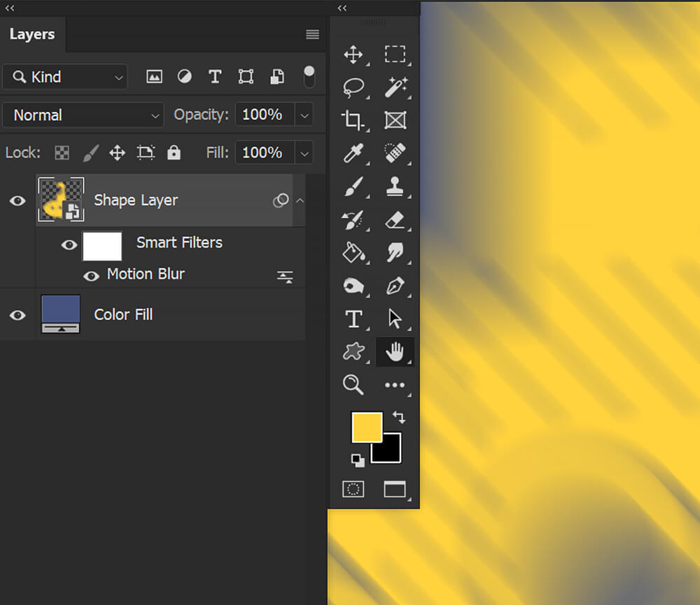Collapse Shape Layer smart filters arrow
This screenshot has width=700, height=605.
coord(300,200)
